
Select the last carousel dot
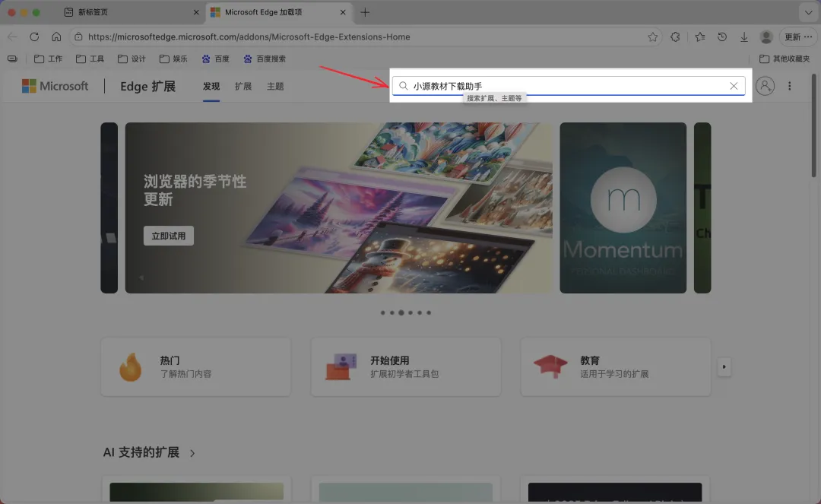(x=429, y=312)
